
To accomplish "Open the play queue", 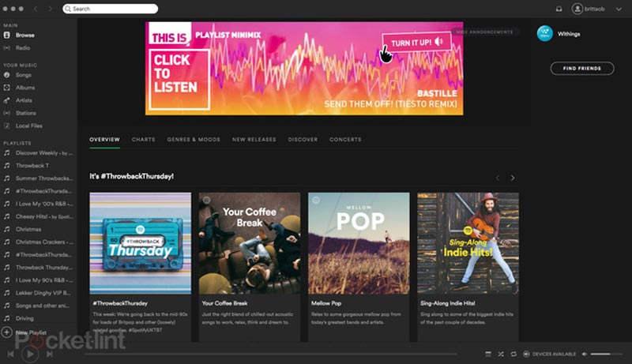I will [488, 354].
